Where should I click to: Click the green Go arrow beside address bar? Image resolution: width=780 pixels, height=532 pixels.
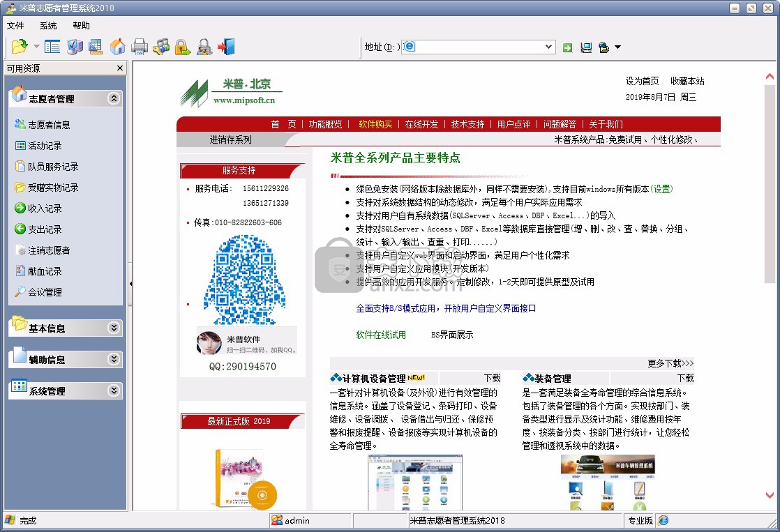pyautogui.click(x=567, y=47)
